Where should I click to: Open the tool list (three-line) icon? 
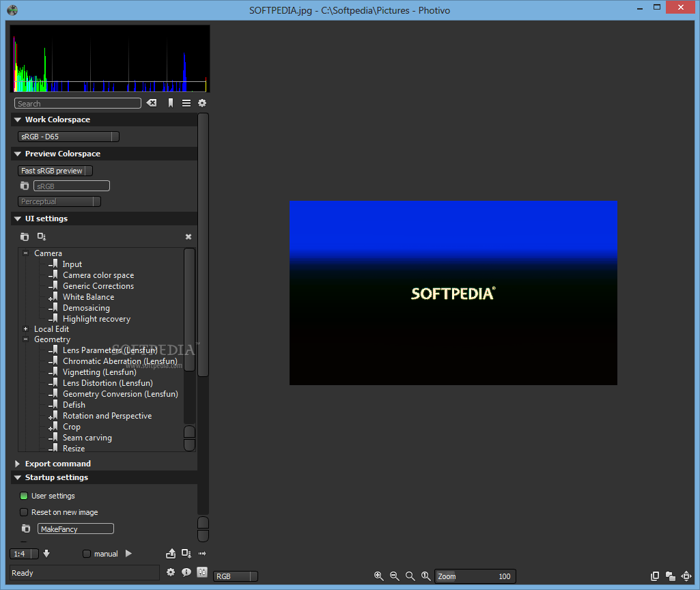186,103
